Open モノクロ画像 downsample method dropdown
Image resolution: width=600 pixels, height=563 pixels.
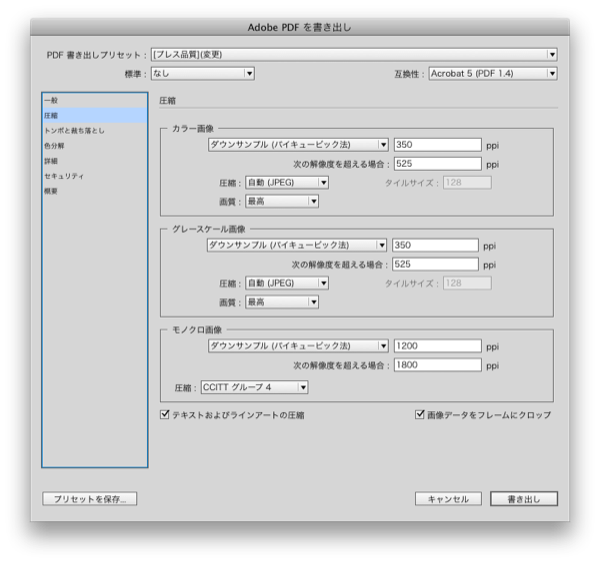pos(298,346)
